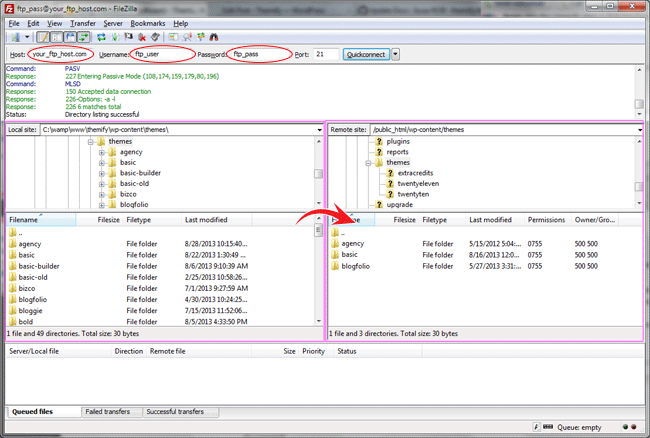Click the FileZilla logo in the title bar

pos(10,8)
